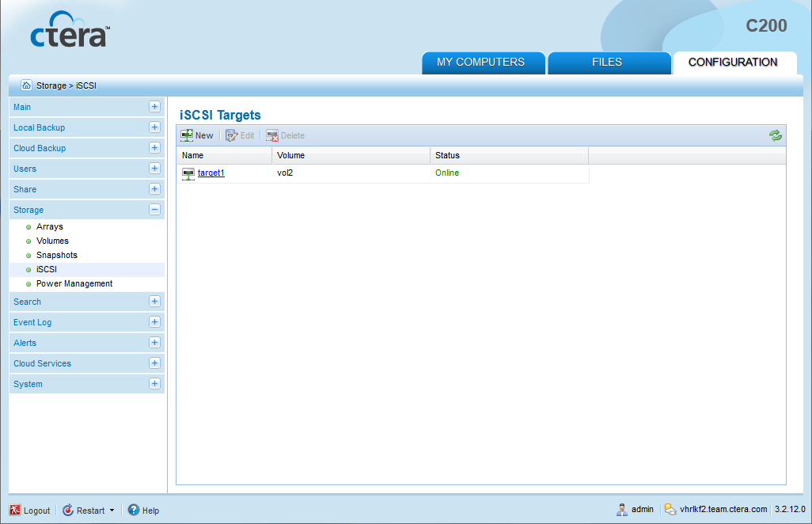Image resolution: width=812 pixels, height=524 pixels.
Task: Click the Cloud Backup menu label
Action: (40, 149)
